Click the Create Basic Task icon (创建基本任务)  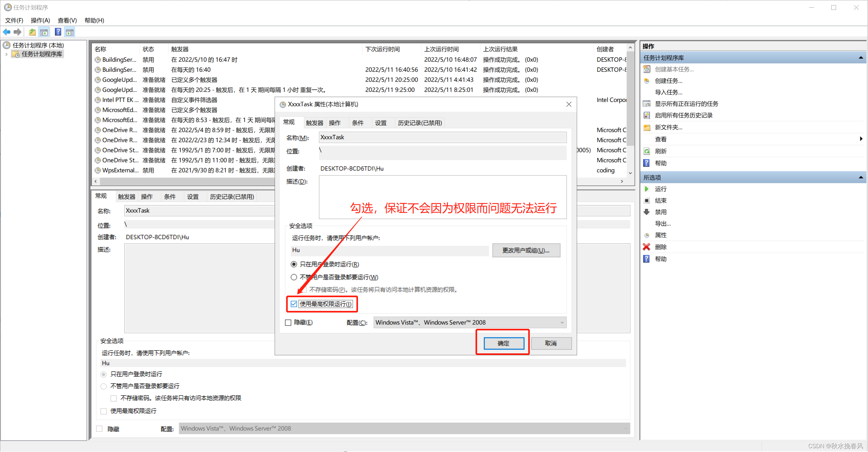[x=647, y=69]
